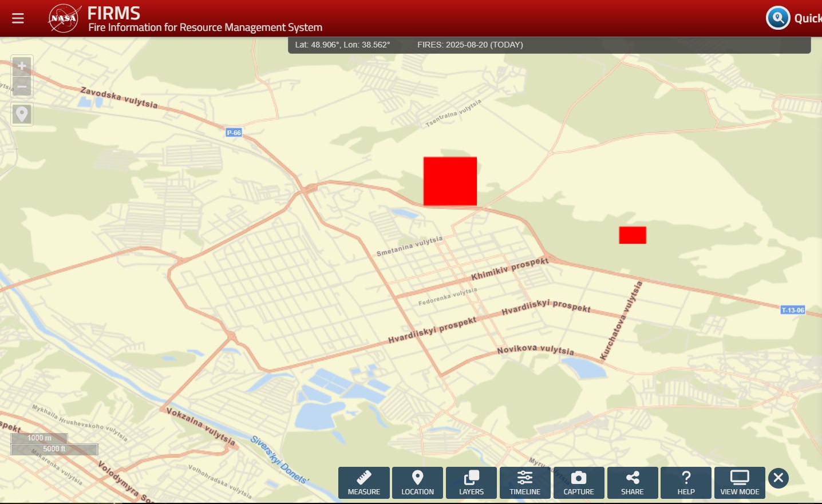
Task: Open the Measure tool
Action: point(363,483)
